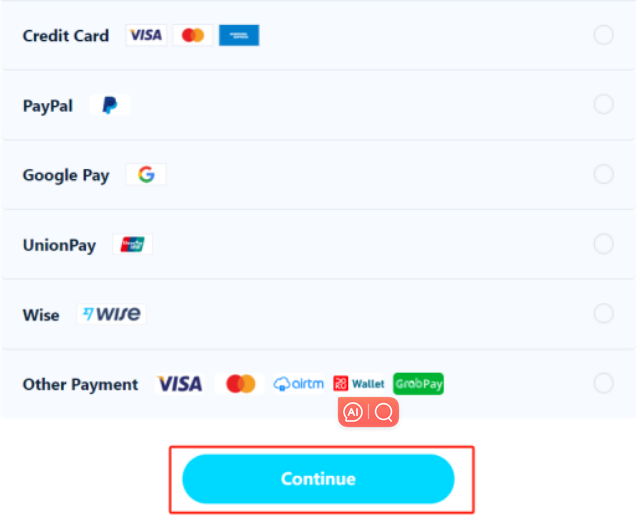The width and height of the screenshot is (643, 517).
Task: Select the UnionPay radio button
Action: coord(603,244)
